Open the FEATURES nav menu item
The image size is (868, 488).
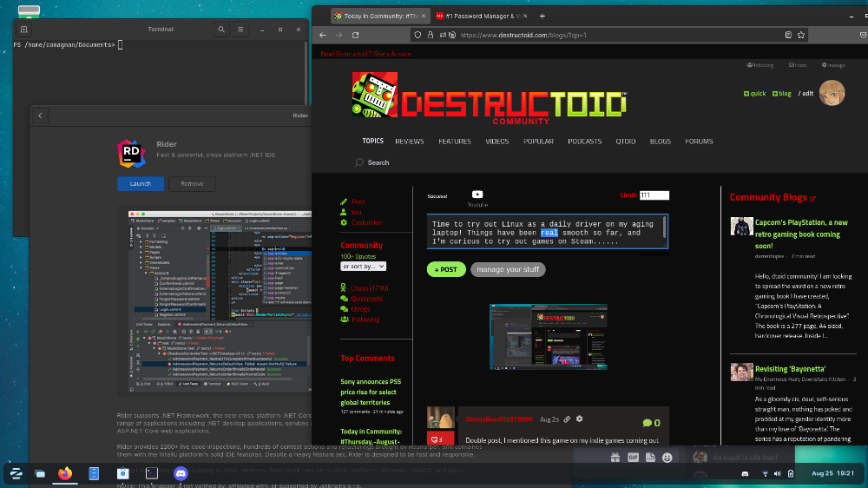pyautogui.click(x=455, y=142)
